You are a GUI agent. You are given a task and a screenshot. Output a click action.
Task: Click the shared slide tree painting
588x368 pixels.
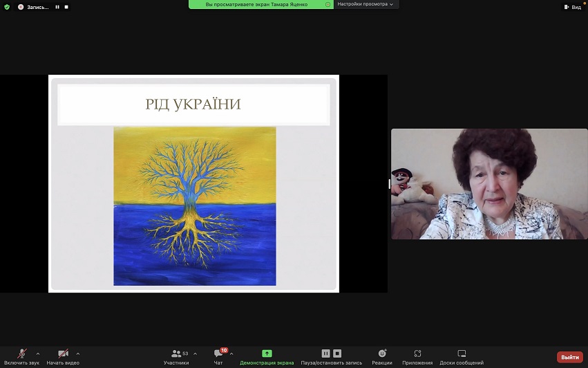coord(195,206)
